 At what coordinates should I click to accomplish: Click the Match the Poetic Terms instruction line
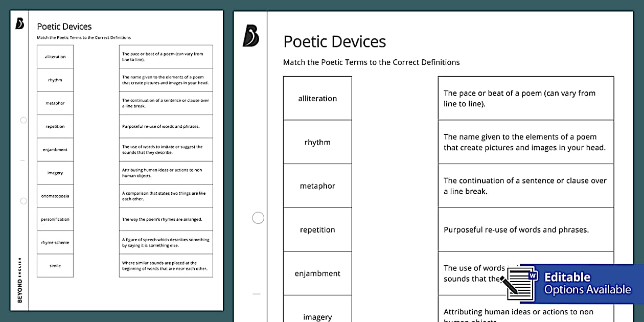(371, 62)
